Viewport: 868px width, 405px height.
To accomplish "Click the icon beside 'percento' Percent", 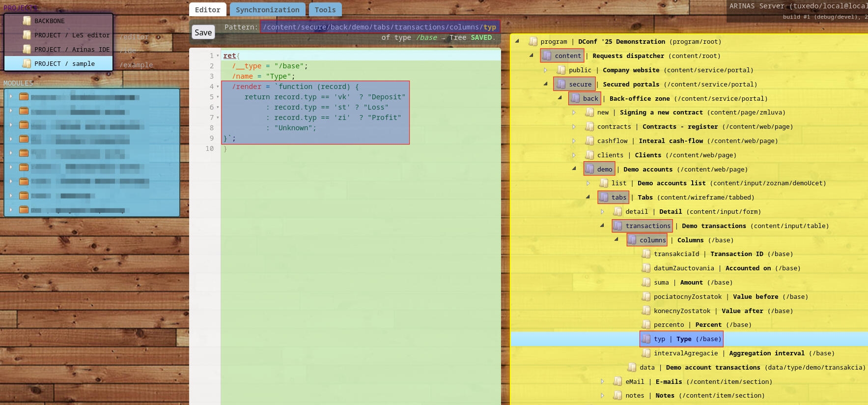I will pyautogui.click(x=646, y=324).
